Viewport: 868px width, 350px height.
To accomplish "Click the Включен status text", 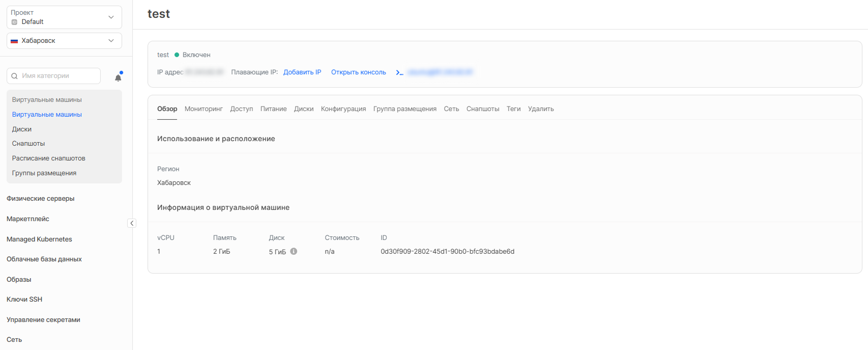I will (x=196, y=55).
